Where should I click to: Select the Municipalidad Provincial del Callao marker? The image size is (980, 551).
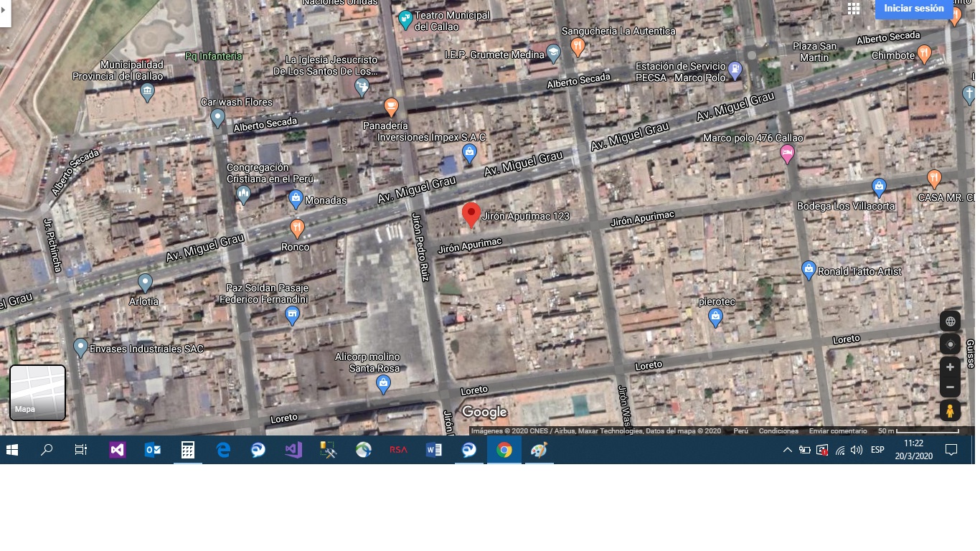[x=147, y=92]
